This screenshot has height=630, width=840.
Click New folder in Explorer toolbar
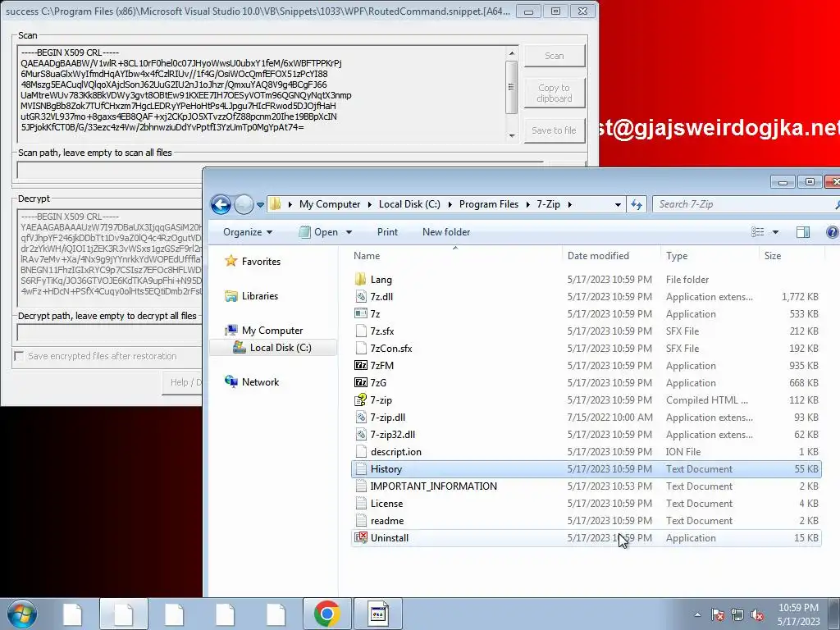(x=446, y=232)
